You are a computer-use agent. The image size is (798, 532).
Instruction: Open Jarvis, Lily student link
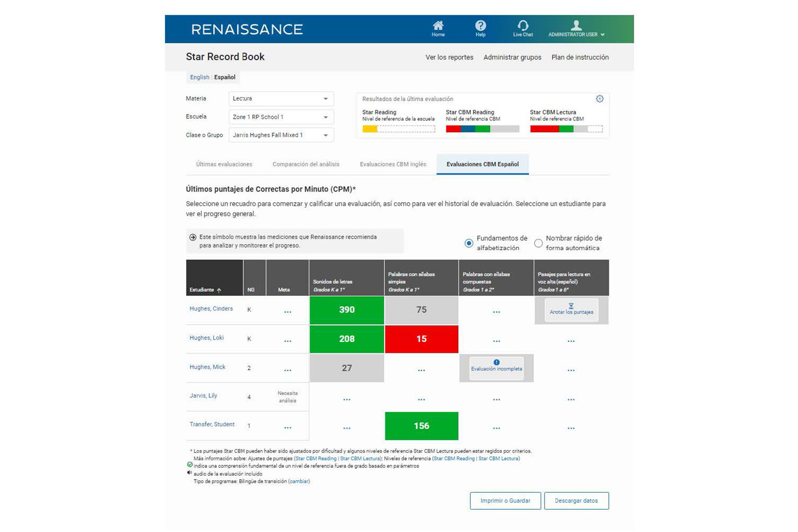point(203,396)
